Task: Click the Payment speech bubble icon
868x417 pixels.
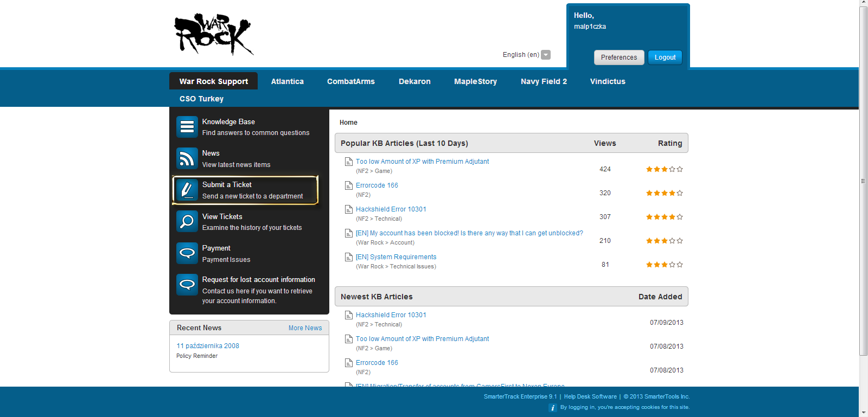Action: point(187,253)
